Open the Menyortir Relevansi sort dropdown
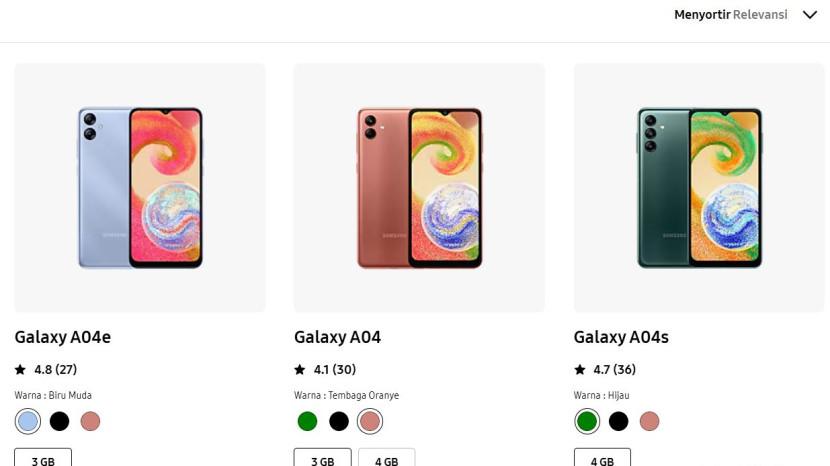Viewport: 830px width, 466px height. click(x=731, y=15)
